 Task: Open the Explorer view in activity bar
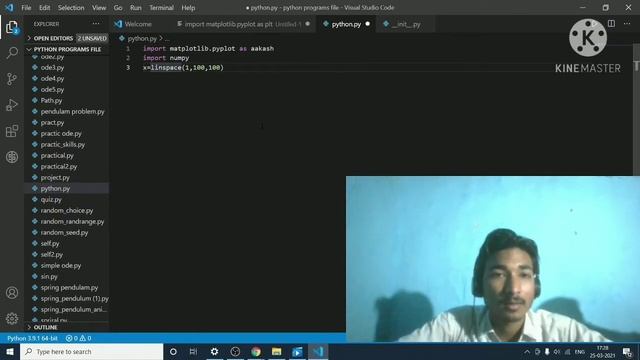pyautogui.click(x=12, y=27)
